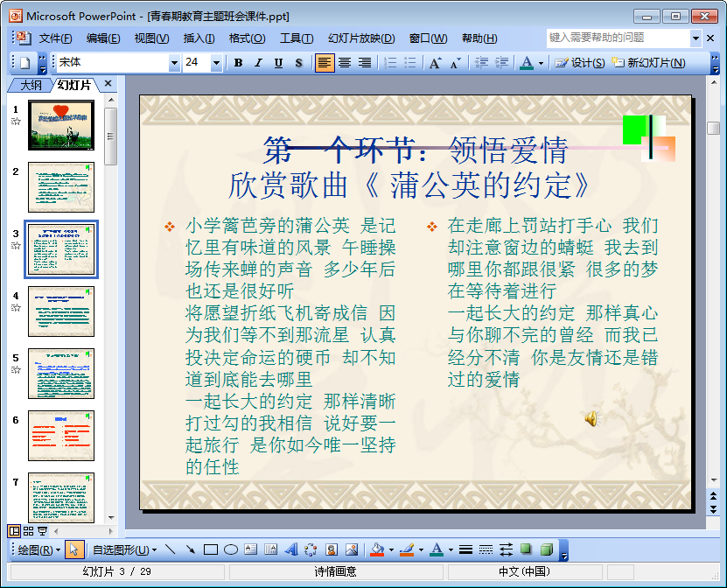Choose the Select Objects arrow tool

pyautogui.click(x=73, y=550)
